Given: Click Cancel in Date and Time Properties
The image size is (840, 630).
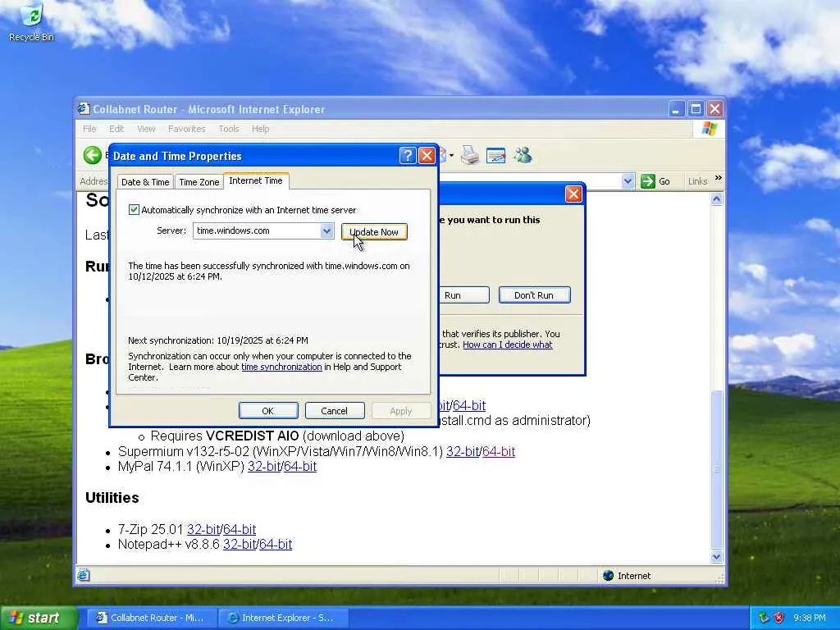Looking at the screenshot, I should 335,411.
